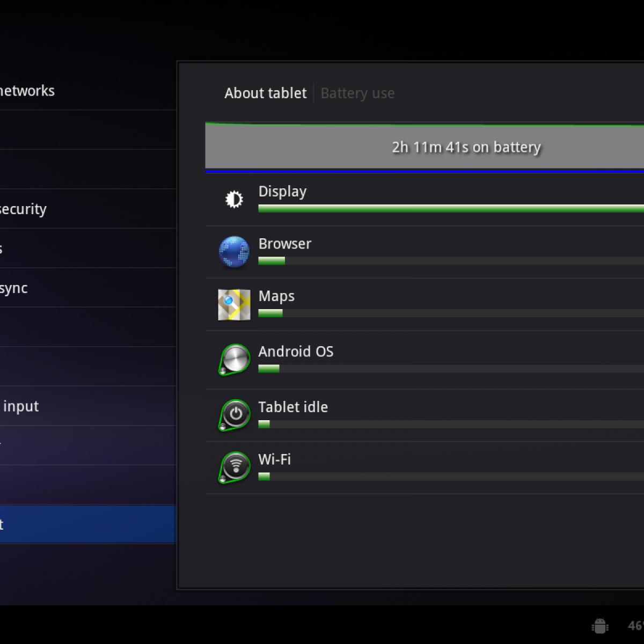Tap the Tablet idle power icon
Screen dimensions: 644x644
tap(235, 414)
